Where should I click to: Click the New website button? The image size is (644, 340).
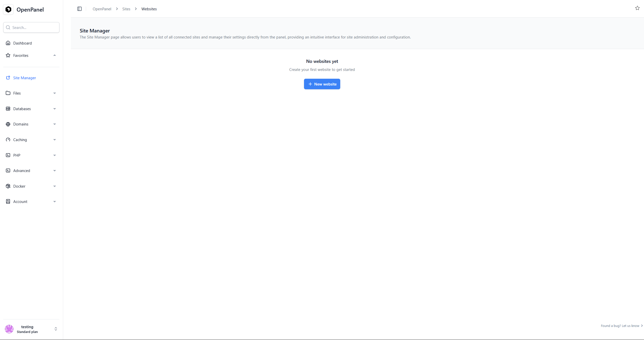tap(322, 84)
